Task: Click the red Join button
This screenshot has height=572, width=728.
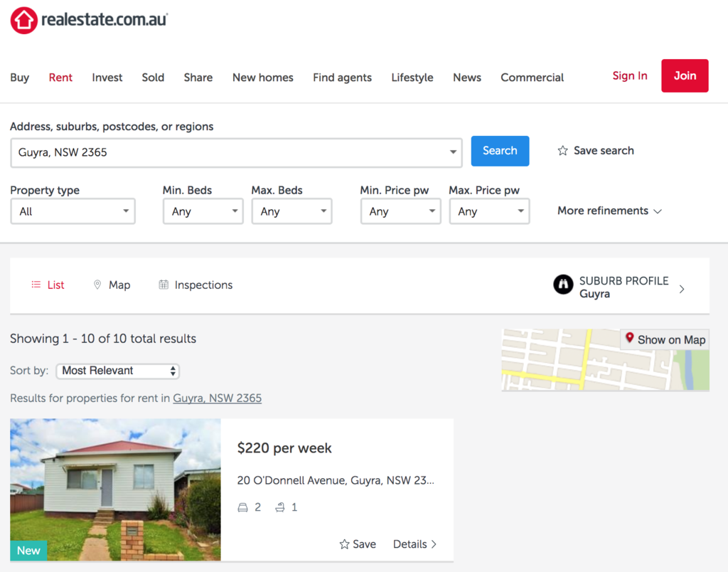Action: (685, 75)
